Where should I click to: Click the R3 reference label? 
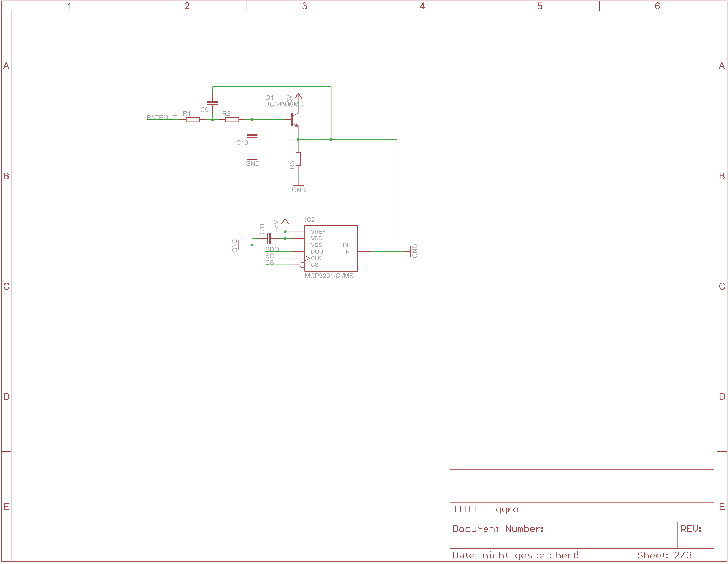[292, 165]
